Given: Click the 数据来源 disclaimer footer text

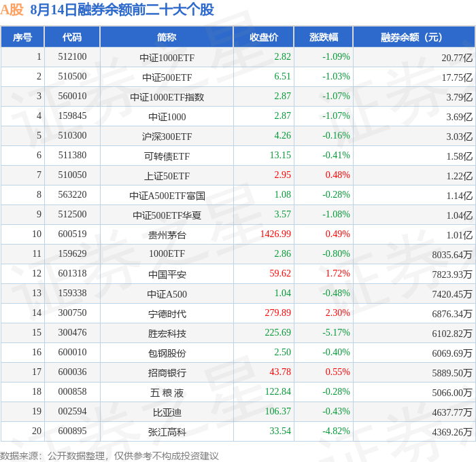Looking at the screenshot, I should 109,456.
